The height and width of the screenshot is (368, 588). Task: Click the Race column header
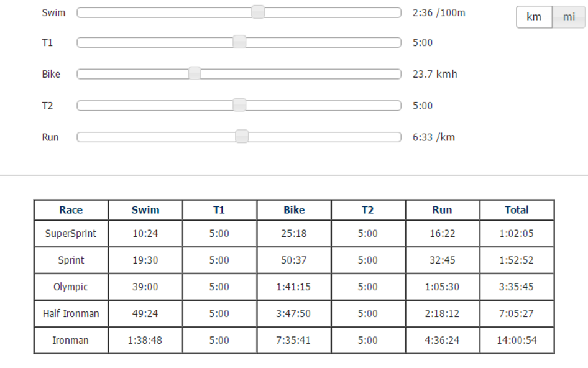[x=71, y=210]
